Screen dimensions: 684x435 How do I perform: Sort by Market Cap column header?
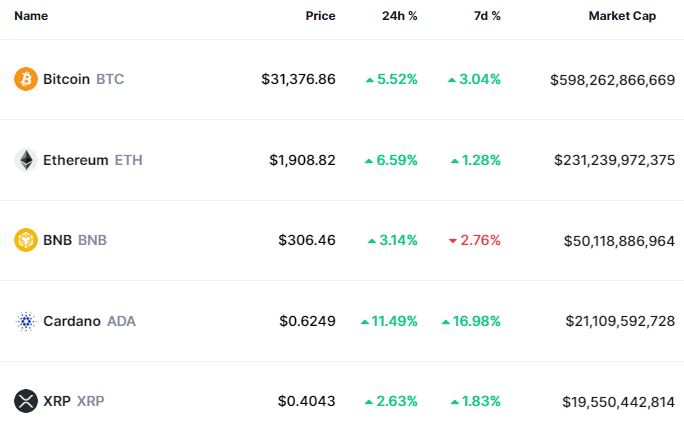[622, 16]
